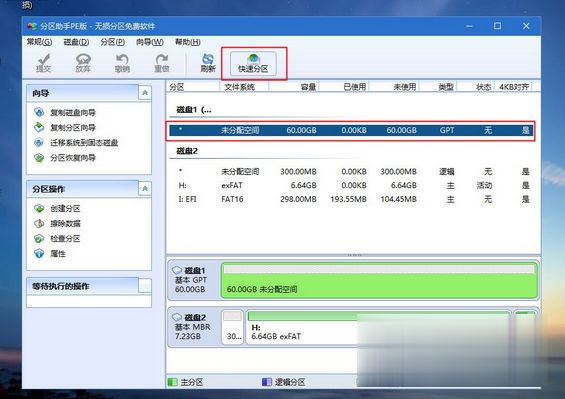
Task: Sort by 未使用 column header
Action: pos(394,87)
